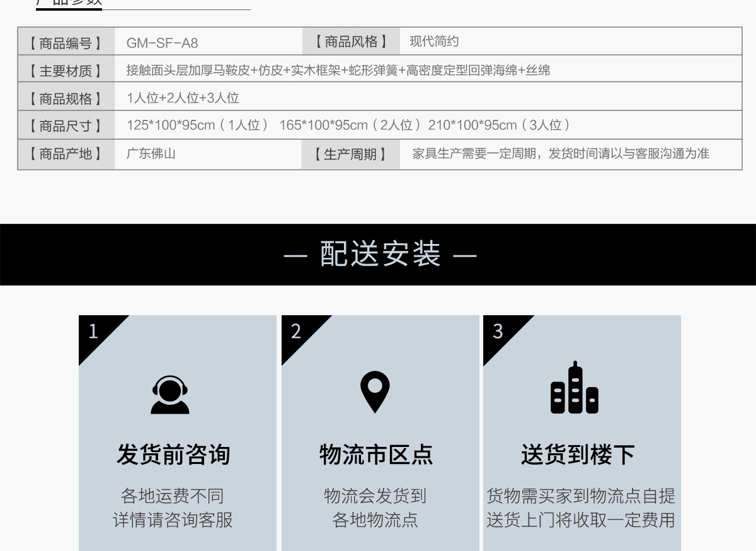Select the number 3 corner badge
The image size is (756, 551).
[498, 332]
